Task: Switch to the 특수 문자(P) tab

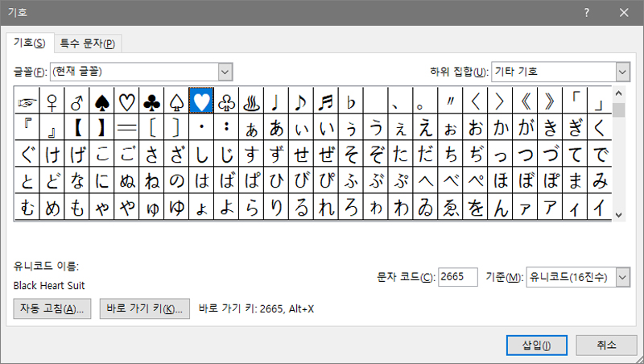Action: point(88,43)
